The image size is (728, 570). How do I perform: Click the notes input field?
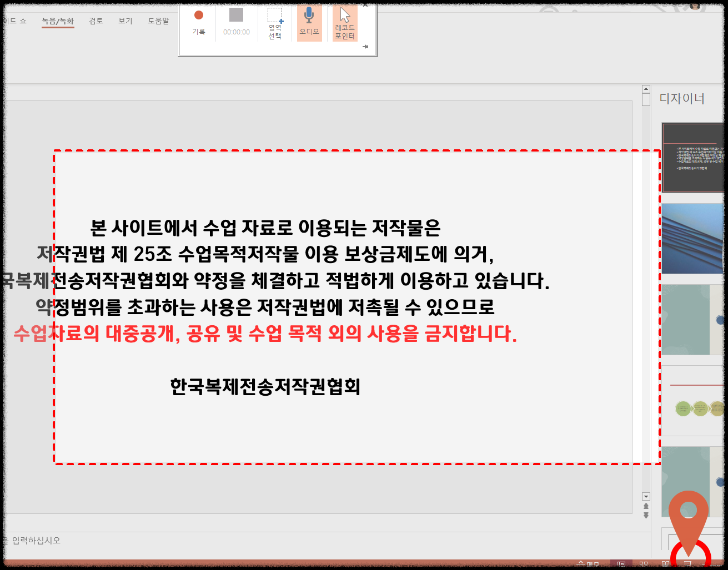point(167,540)
